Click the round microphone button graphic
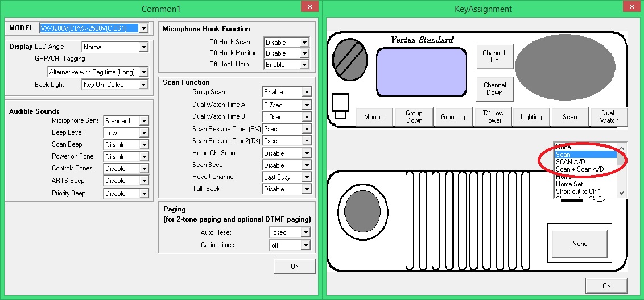The image size is (644, 300). pyautogui.click(x=362, y=211)
